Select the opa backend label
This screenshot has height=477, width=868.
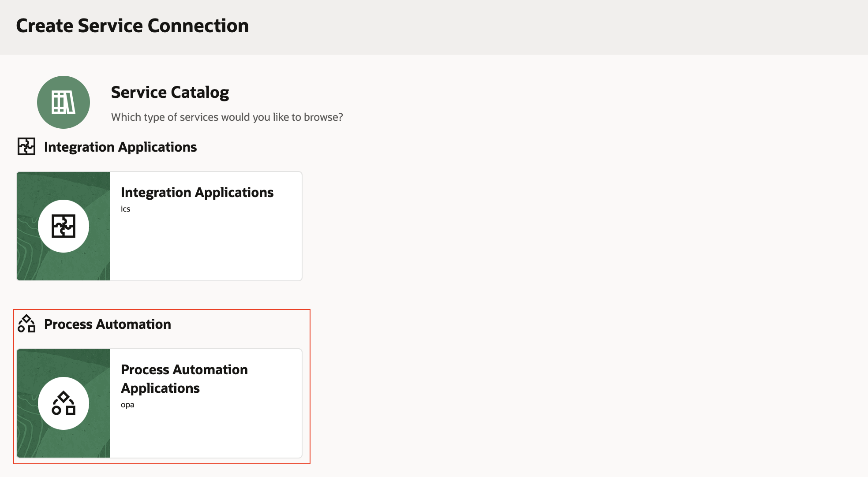pos(128,404)
